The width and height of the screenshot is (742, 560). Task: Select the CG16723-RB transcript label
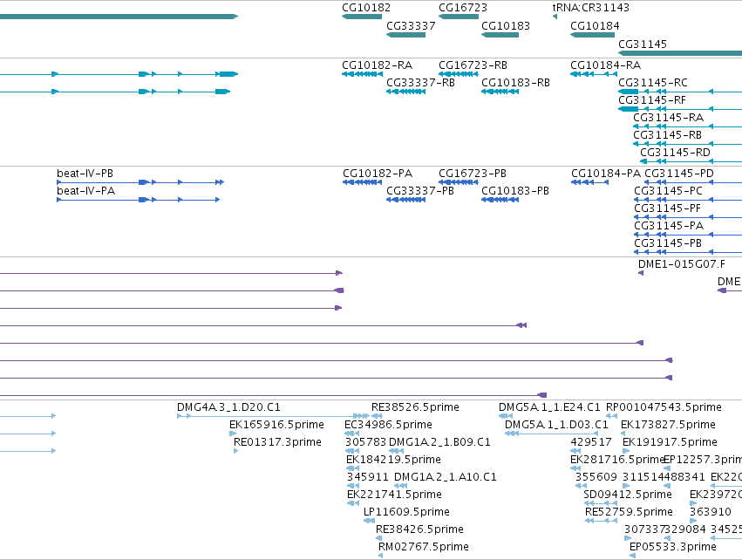(x=473, y=65)
